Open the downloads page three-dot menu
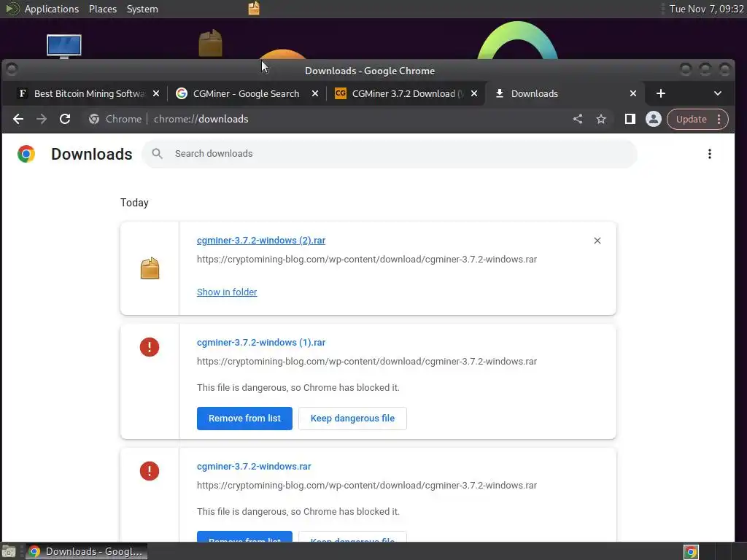 709,154
